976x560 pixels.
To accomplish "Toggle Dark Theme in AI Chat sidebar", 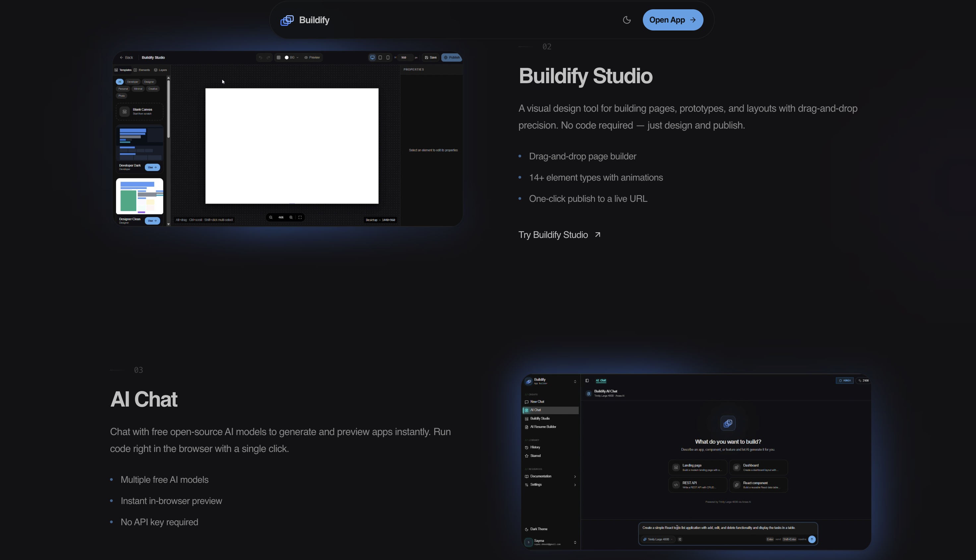I will (x=538, y=529).
